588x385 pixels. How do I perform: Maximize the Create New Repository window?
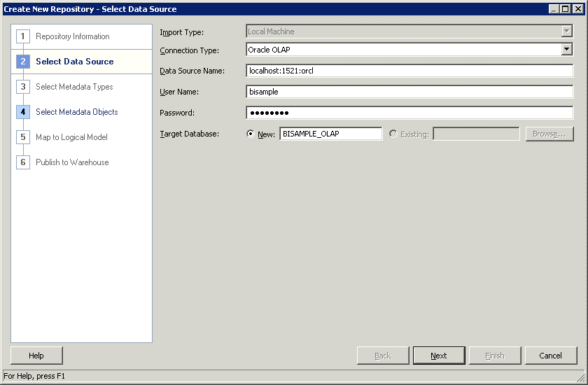(565, 8)
